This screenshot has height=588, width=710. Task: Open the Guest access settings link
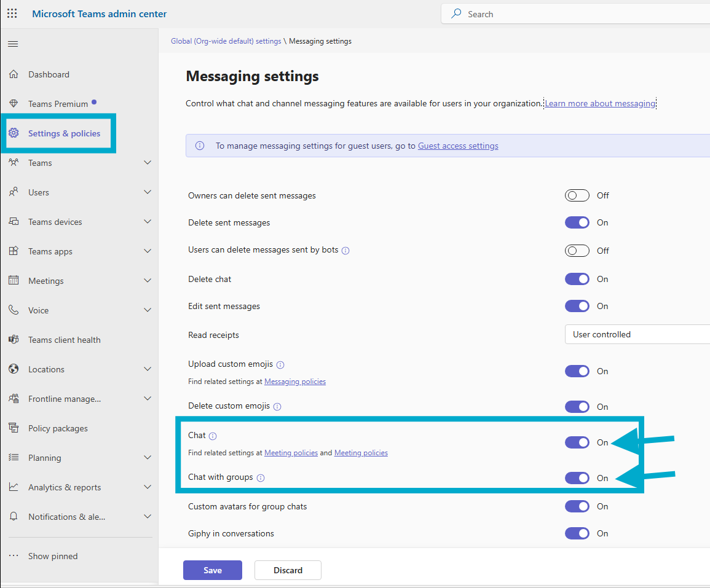[x=458, y=146]
